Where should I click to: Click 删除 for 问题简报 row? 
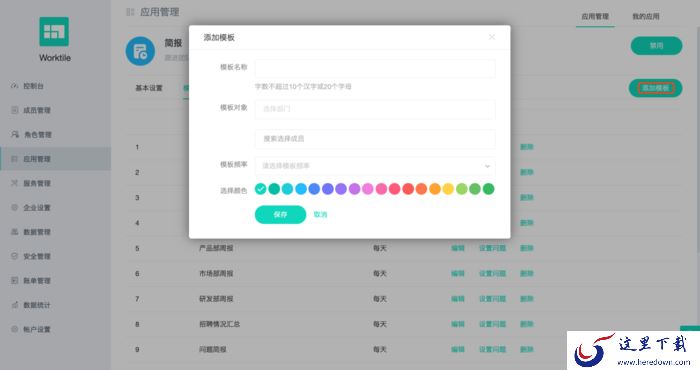[527, 349]
